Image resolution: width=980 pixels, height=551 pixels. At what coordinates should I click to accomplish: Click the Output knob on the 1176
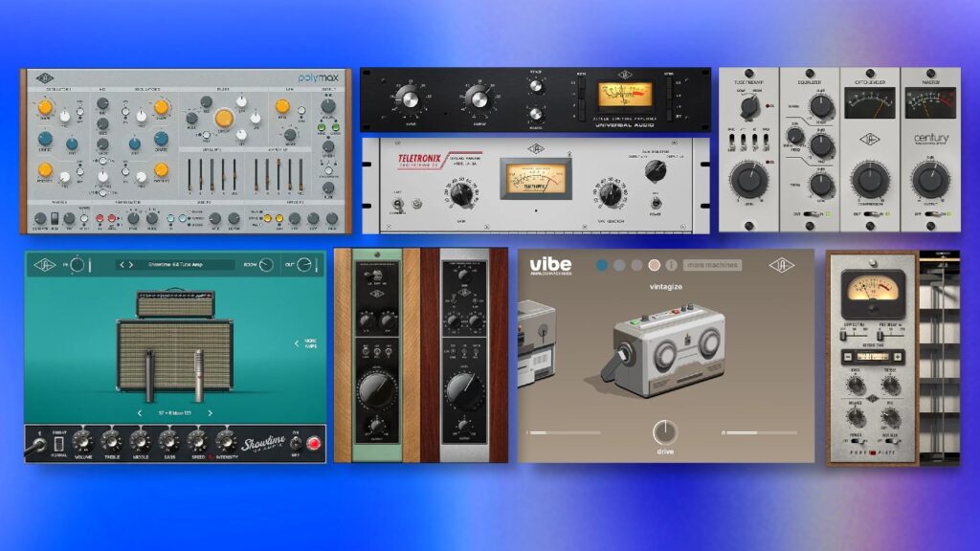pyautogui.click(x=479, y=99)
